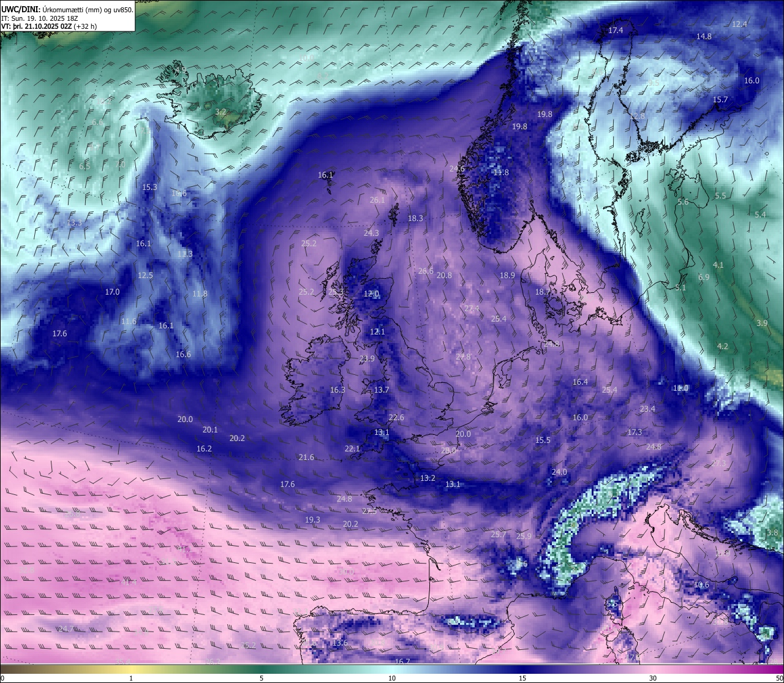784x683 pixels.
Task: Click the 15.3 value label
Action: [150, 187]
